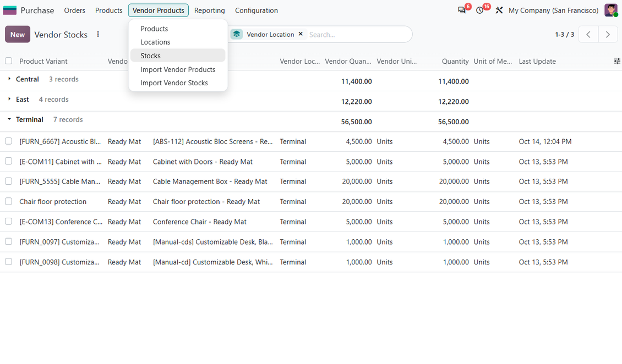Open the top bar Products menu
The image size is (622, 364).
(x=108, y=10)
